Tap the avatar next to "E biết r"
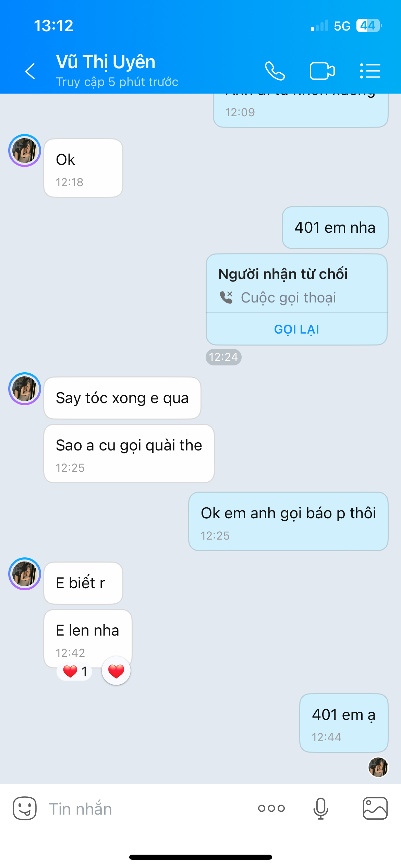 click(25, 574)
